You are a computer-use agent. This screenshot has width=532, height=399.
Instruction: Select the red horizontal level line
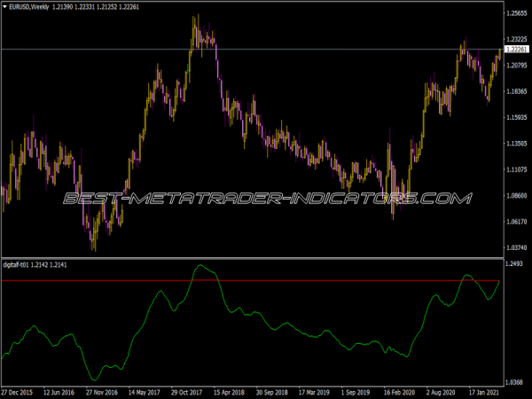(x=266, y=281)
